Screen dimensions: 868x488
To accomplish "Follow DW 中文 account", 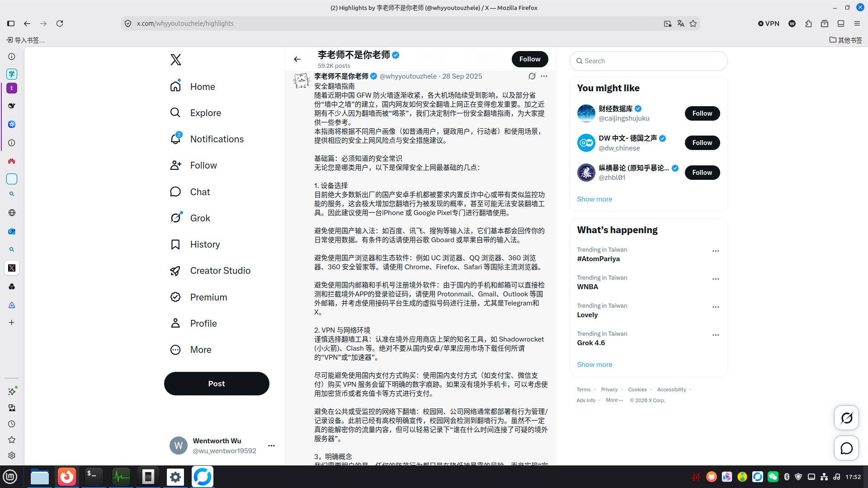I will pos(702,143).
